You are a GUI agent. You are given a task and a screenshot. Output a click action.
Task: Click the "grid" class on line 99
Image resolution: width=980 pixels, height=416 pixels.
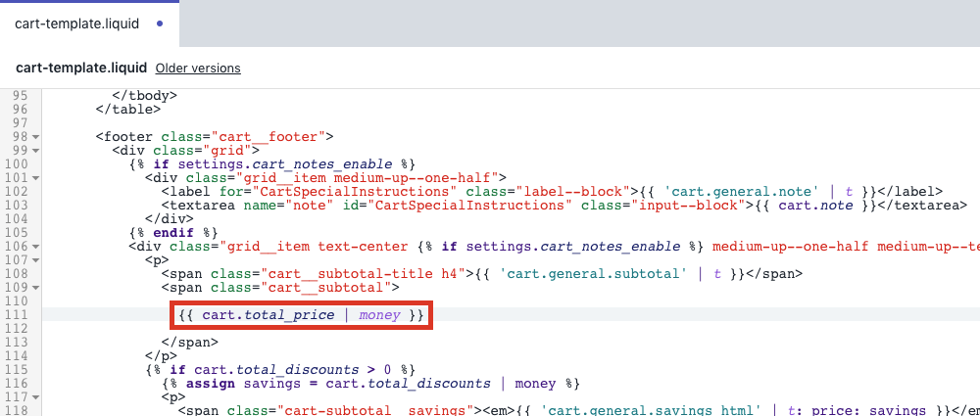coord(228,151)
